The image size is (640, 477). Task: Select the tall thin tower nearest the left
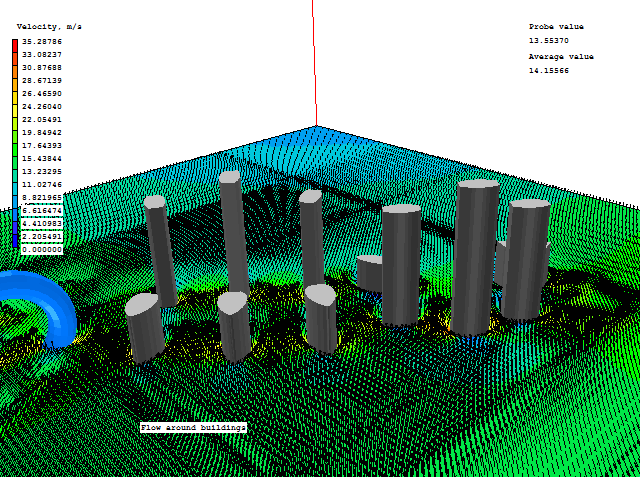point(159,248)
